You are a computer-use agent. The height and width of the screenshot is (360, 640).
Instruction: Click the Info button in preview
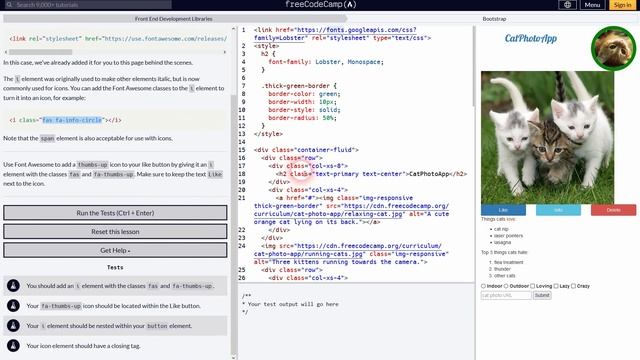(x=558, y=210)
